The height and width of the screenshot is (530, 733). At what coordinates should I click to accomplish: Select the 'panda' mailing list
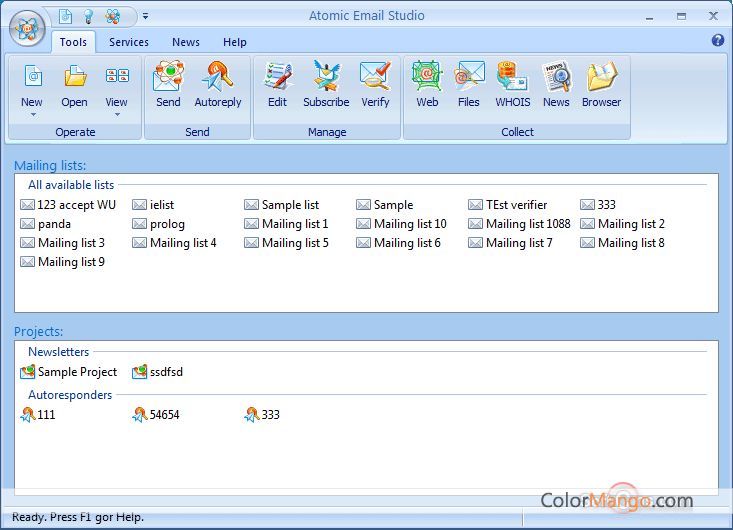tap(45, 224)
